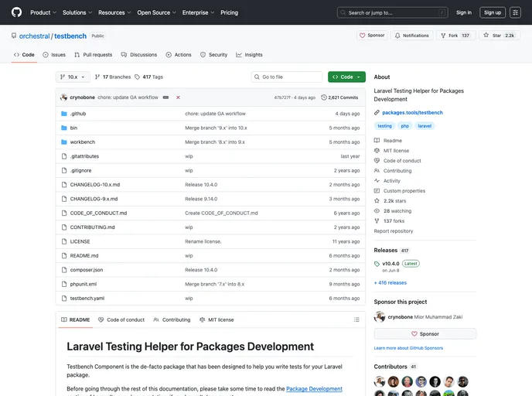The image size is (532, 396).
Task: View the 417 Tags list
Action: 149,77
